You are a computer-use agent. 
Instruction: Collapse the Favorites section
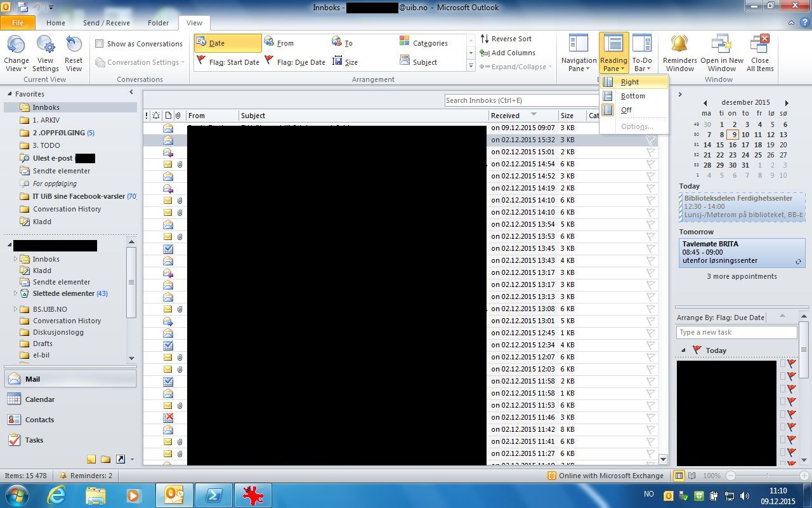[10, 94]
